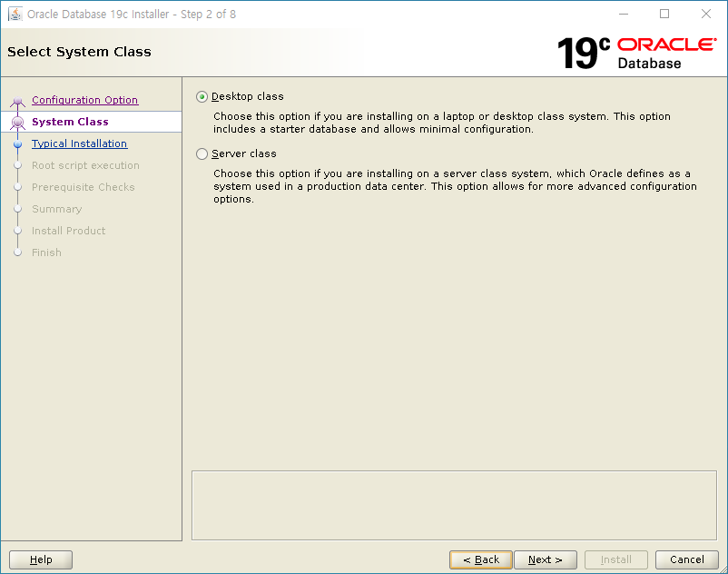This screenshot has width=728, height=574.
Task: Click the Typical Installation step bullet icon
Action: (x=17, y=144)
